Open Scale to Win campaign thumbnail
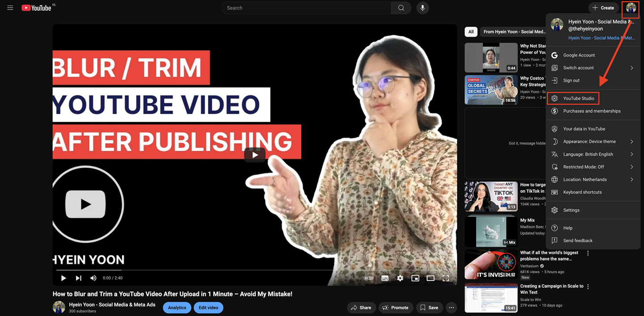Viewport: 644px width, 316px height. [x=491, y=298]
